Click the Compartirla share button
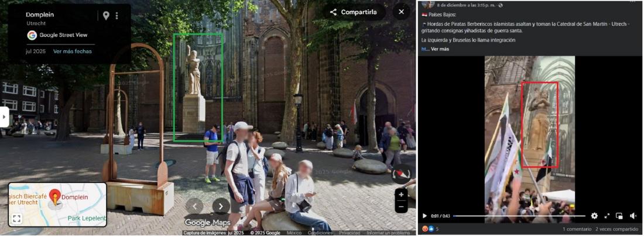The height and width of the screenshot is (237, 644). click(x=354, y=12)
